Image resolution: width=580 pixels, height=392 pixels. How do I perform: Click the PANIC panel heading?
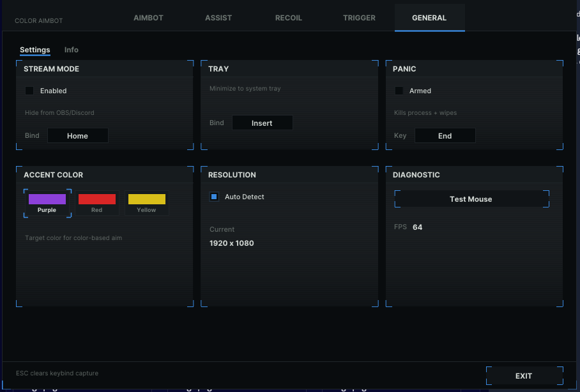tap(404, 69)
